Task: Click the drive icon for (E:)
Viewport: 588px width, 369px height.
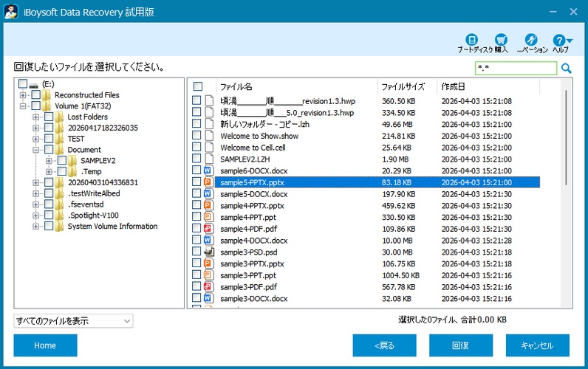Action: coord(34,85)
